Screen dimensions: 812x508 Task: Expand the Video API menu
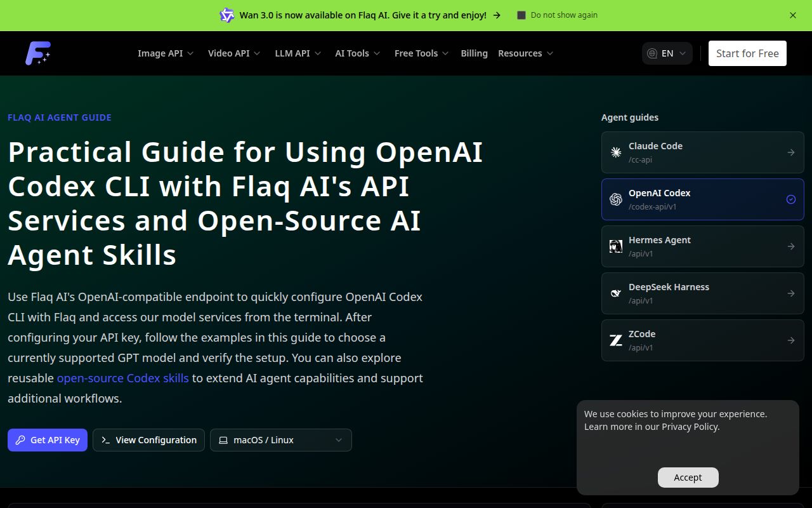pos(234,53)
